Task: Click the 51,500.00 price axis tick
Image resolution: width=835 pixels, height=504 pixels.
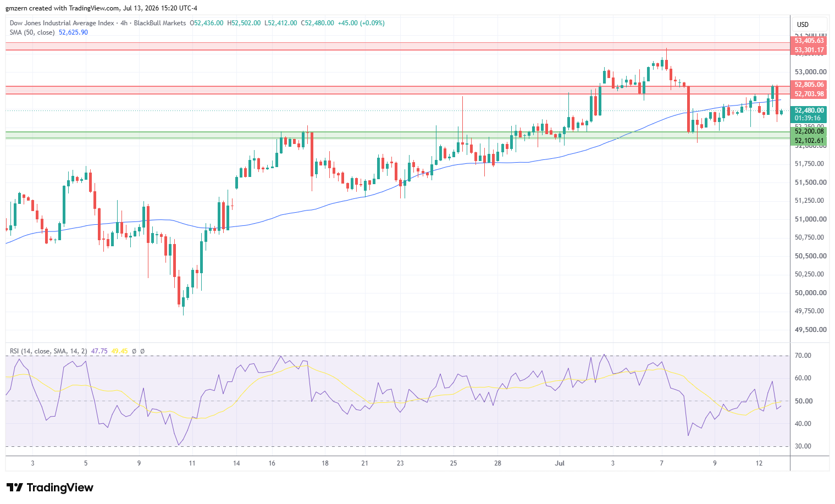Action: (811, 182)
